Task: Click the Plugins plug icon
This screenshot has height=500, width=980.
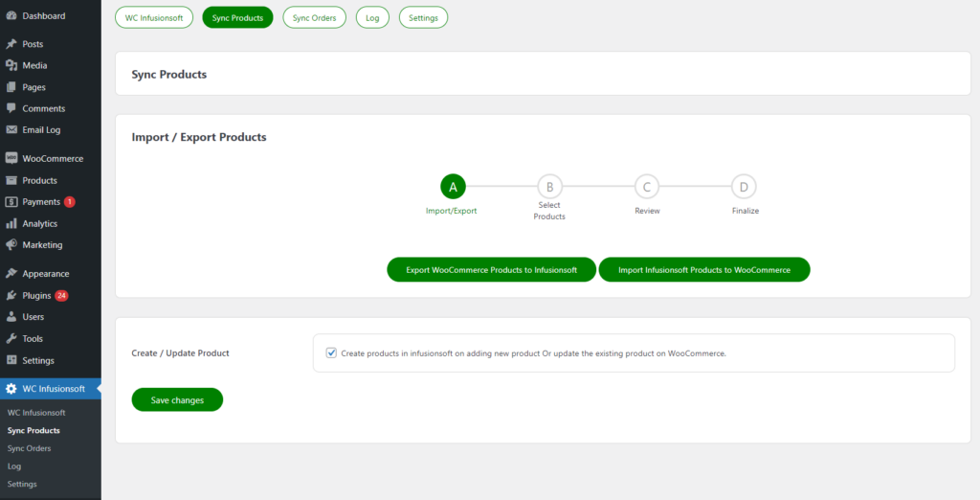Action: coord(11,295)
